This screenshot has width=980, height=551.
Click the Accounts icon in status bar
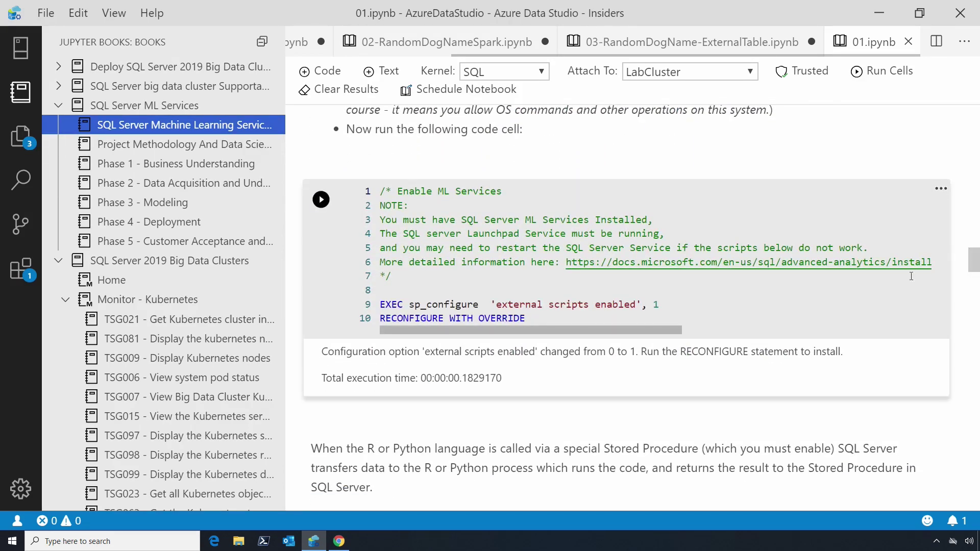pos(17,520)
